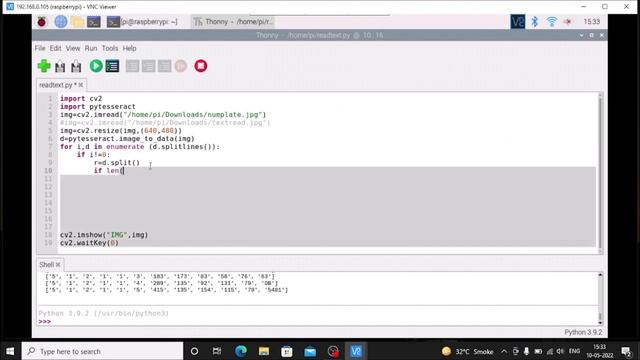Click the Python 3.9.2 interpreter label
Screen dimensions: 640x360
[x=583, y=332]
